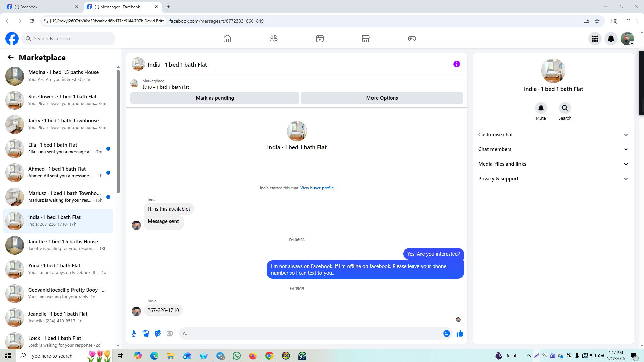
Task: Open File Explorer from the taskbar
Action: coord(170,356)
